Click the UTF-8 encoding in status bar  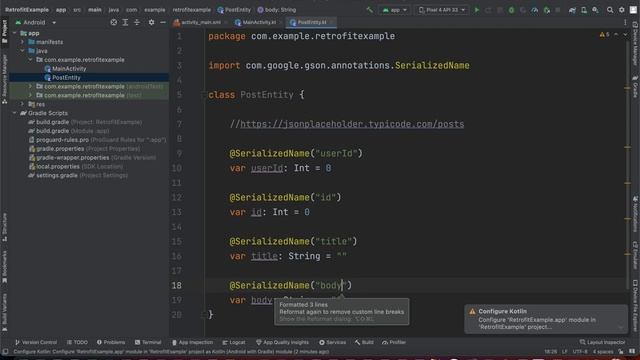[x=580, y=351]
